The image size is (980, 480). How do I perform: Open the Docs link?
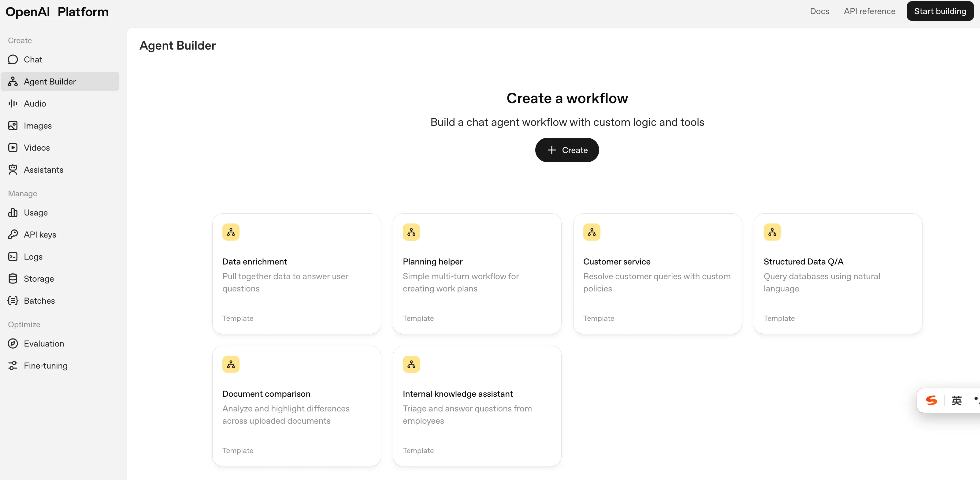819,11
